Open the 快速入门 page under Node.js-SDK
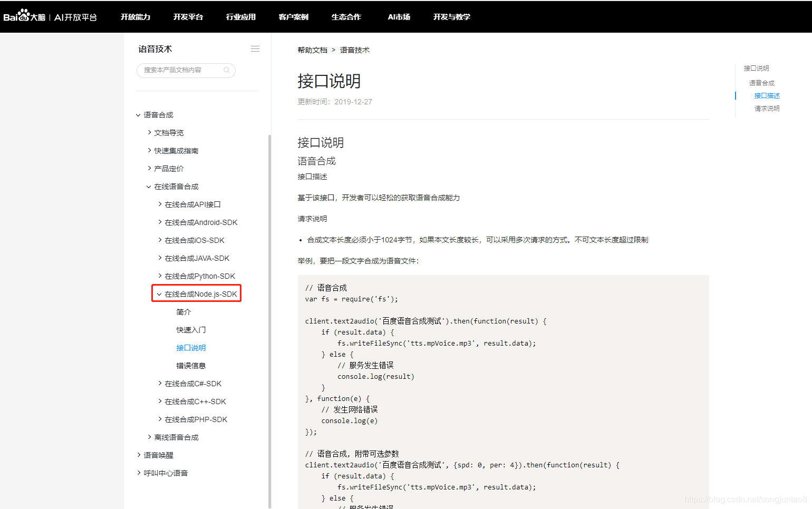The width and height of the screenshot is (812, 509). (x=191, y=329)
